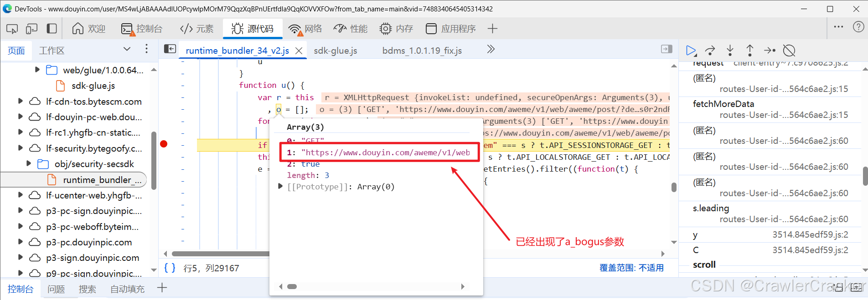Click pretty print braces icon
Image resolution: width=868 pixels, height=300 pixels.
coord(170,268)
